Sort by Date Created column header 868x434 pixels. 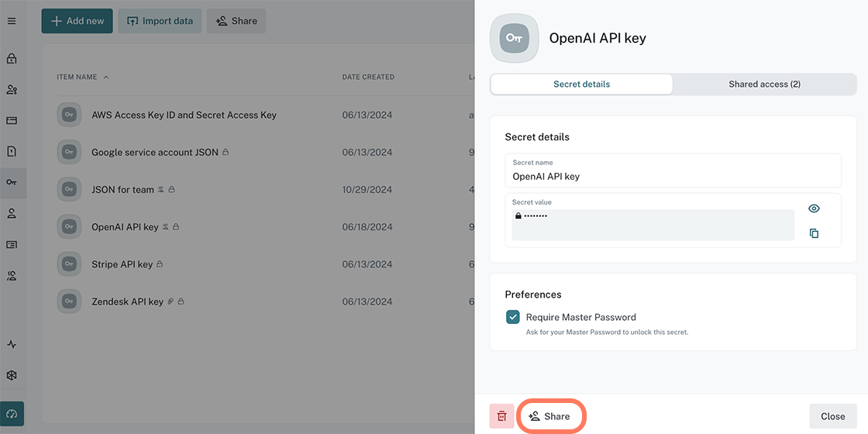[368, 77]
